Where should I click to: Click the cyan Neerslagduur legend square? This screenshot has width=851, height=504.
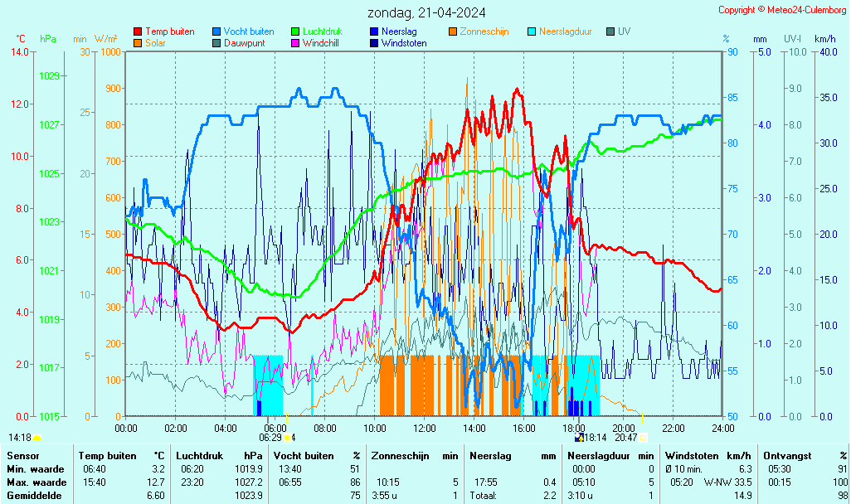(x=532, y=31)
